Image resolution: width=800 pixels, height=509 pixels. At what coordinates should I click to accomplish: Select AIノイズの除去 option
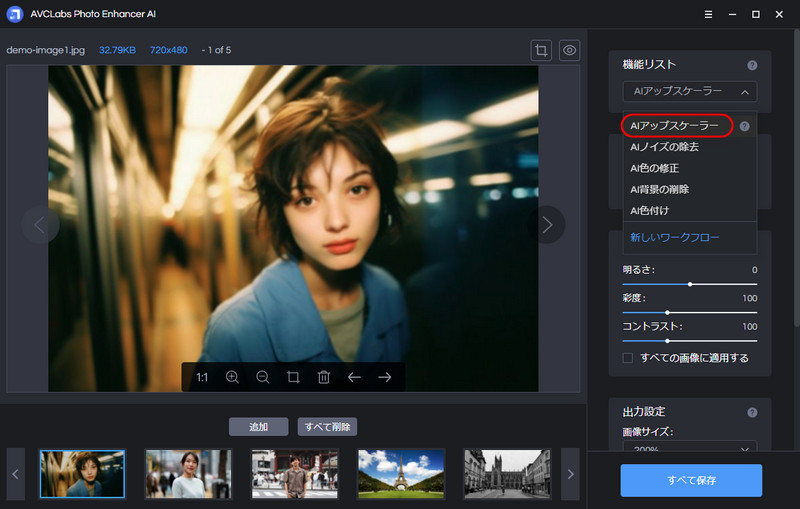pyautogui.click(x=664, y=147)
